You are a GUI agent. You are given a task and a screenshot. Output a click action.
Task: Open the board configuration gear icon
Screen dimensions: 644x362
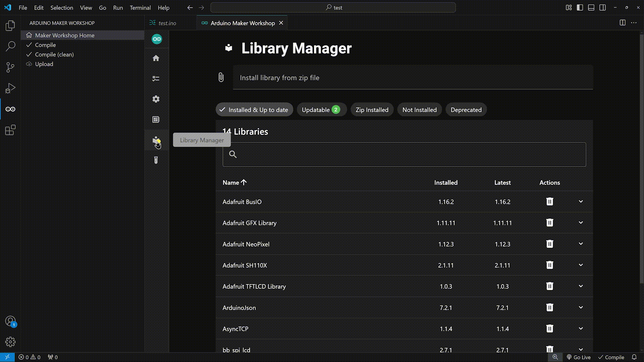(x=156, y=99)
